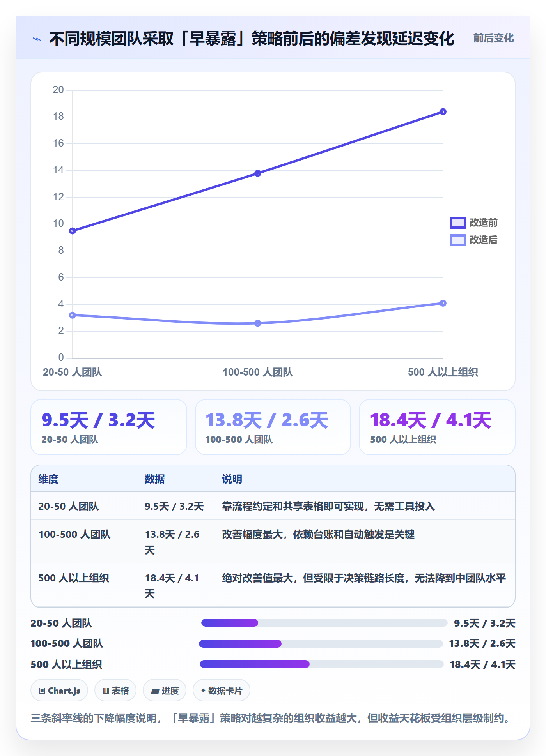Click the 500 人以上组织 progress bar
Image resolution: width=546 pixels, height=756 pixels.
tap(322, 664)
